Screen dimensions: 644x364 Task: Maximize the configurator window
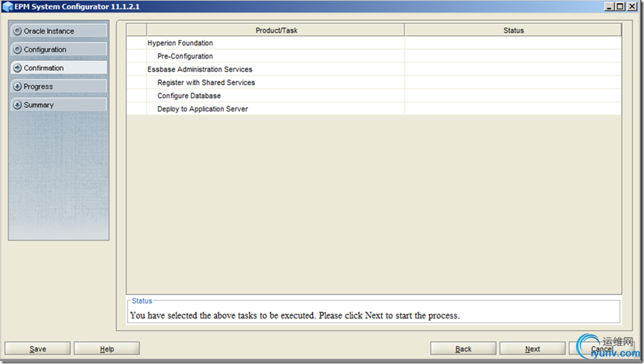(x=620, y=6)
